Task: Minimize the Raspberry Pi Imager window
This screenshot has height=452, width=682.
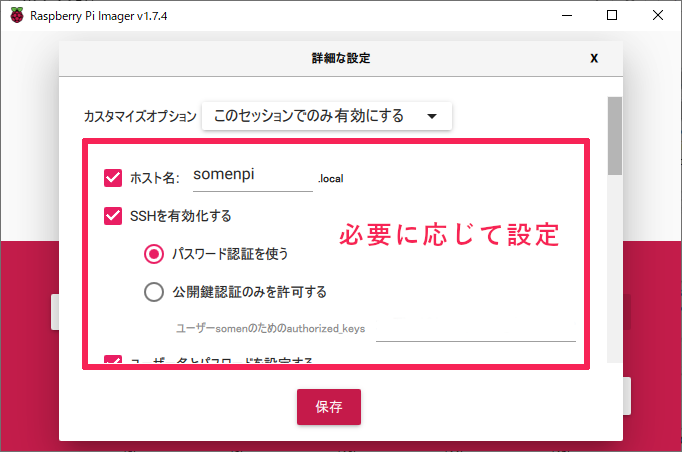Action: [567, 16]
